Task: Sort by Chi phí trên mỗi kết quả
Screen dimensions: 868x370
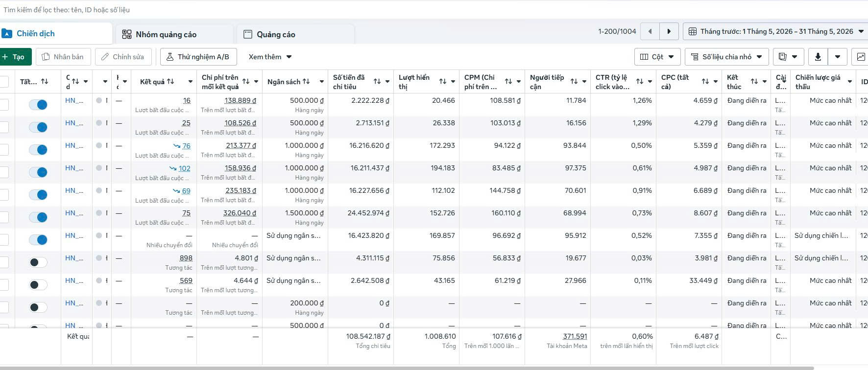Action: [x=246, y=81]
